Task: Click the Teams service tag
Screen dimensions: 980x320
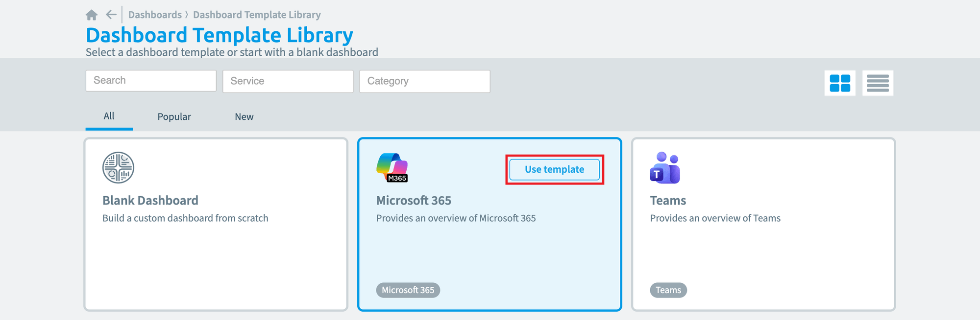Action: pyautogui.click(x=668, y=290)
